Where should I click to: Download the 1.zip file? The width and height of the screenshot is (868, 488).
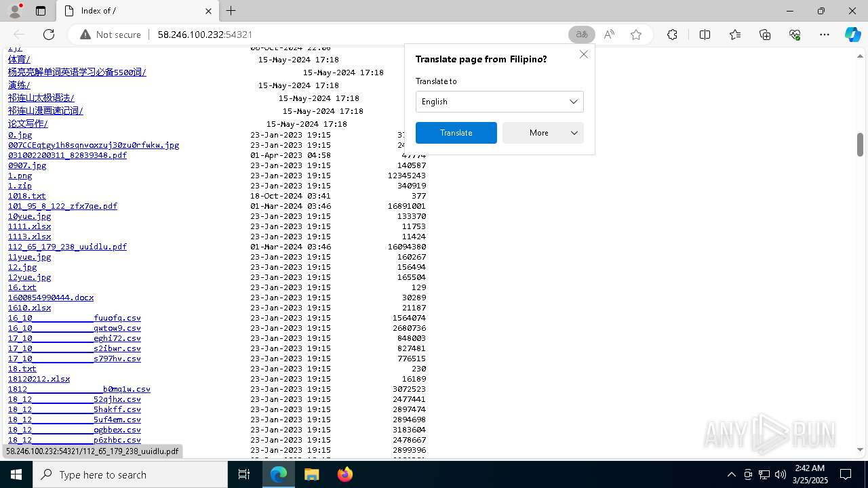pyautogui.click(x=20, y=186)
